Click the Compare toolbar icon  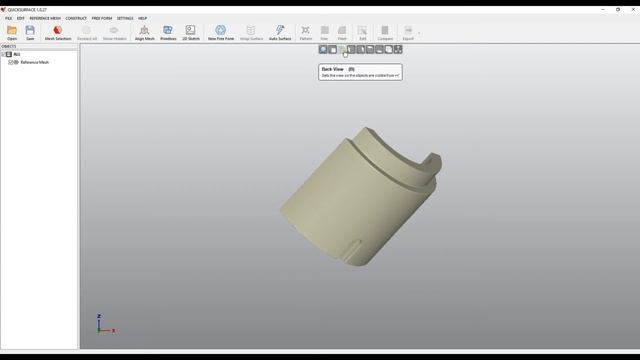point(385,33)
